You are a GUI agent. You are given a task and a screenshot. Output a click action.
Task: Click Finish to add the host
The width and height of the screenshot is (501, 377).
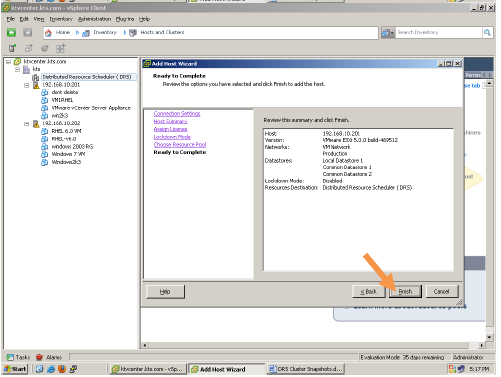click(x=406, y=292)
